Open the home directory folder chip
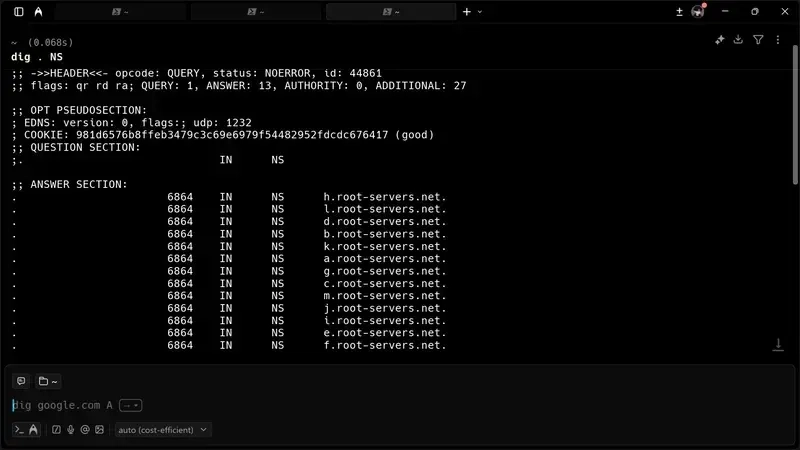The height and width of the screenshot is (450, 800). pyautogui.click(x=48, y=381)
